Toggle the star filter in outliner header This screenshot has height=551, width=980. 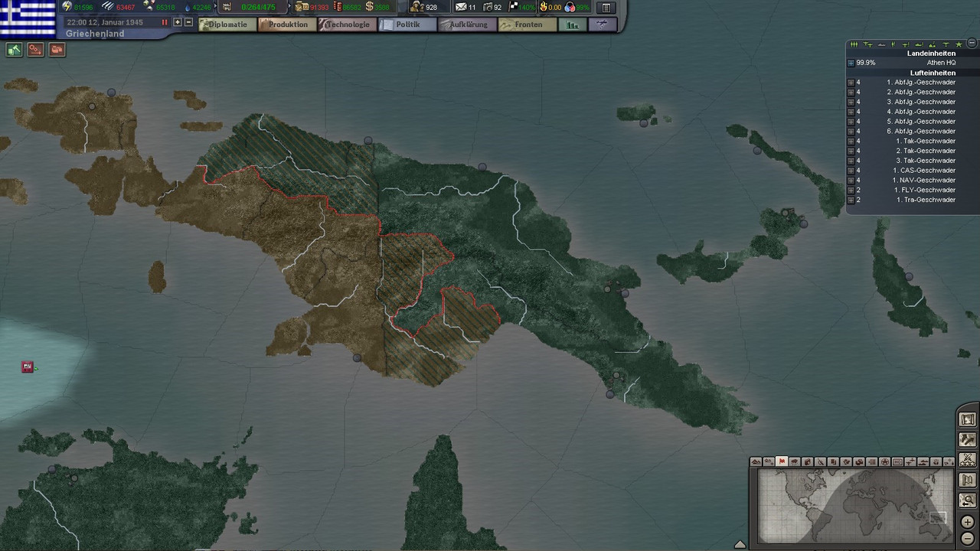(959, 44)
